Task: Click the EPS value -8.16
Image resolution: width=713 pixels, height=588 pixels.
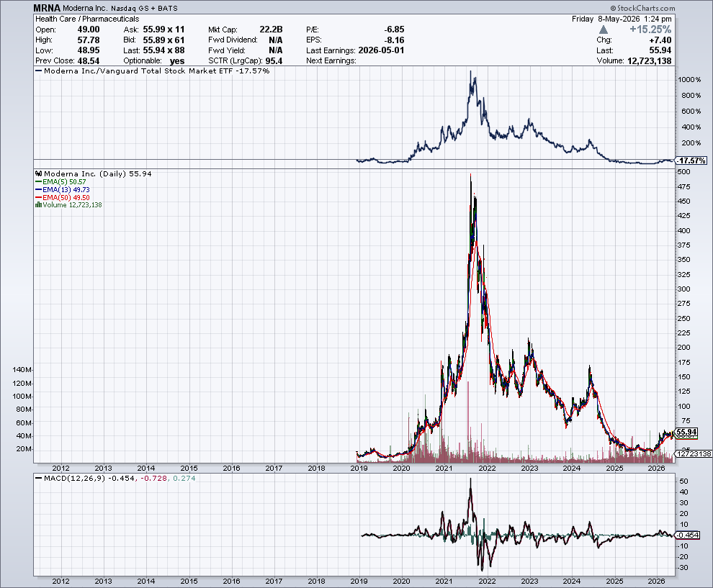Action: [x=394, y=40]
